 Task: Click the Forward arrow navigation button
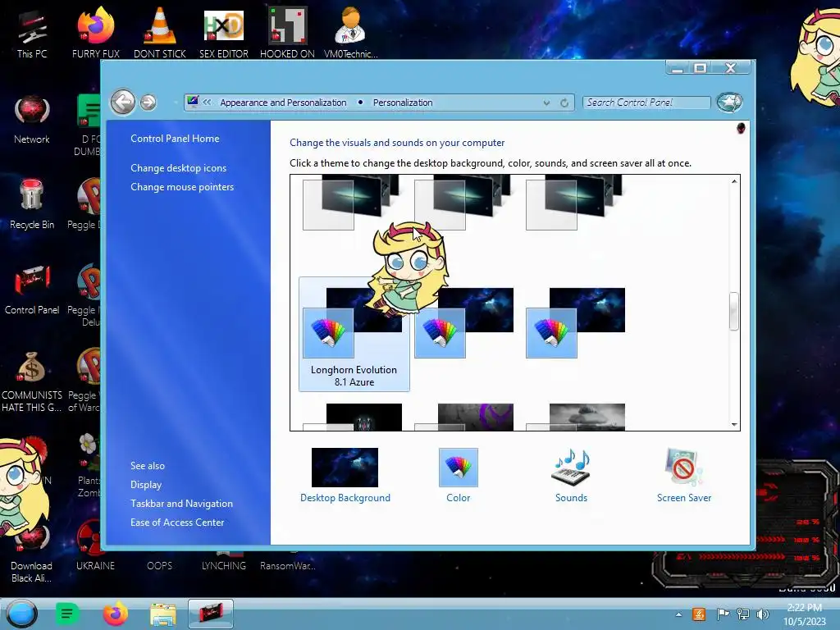coord(148,103)
